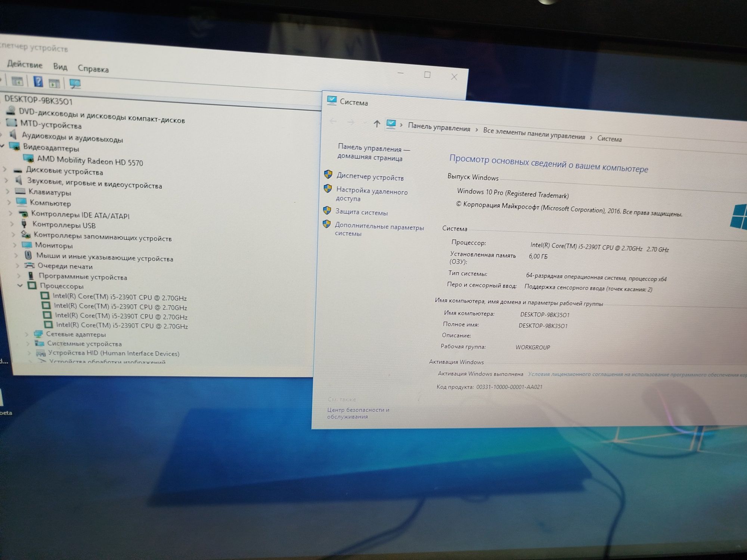Click the Мыши mouse icon
The width and height of the screenshot is (747, 560).
[x=28, y=255]
